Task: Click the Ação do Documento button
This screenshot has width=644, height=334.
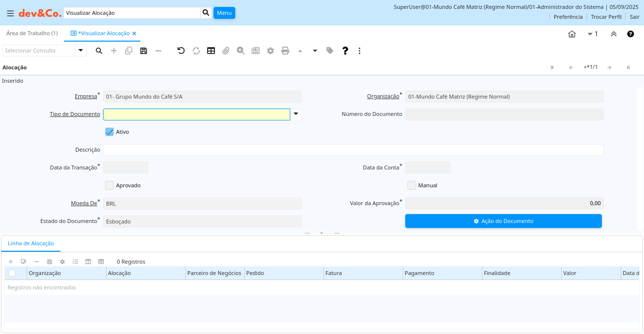Action: 503,221
